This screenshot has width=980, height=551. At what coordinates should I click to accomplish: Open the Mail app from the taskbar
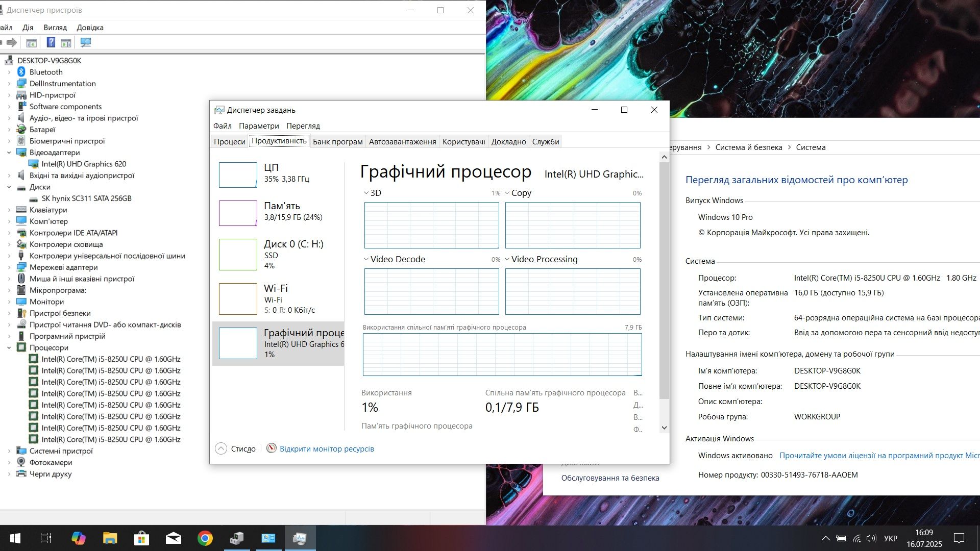[x=174, y=538]
